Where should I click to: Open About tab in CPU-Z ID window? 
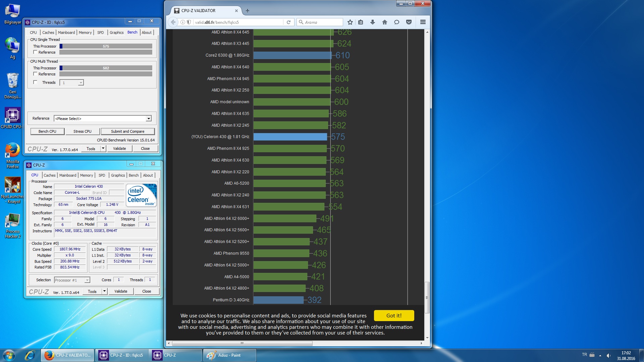(x=147, y=33)
